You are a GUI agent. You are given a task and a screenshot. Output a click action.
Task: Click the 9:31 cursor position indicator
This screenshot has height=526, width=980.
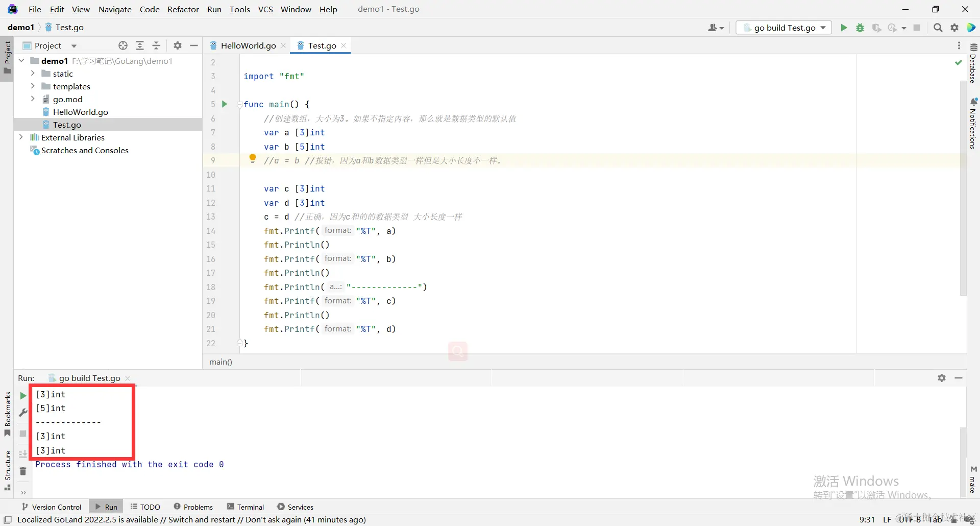tap(867, 519)
